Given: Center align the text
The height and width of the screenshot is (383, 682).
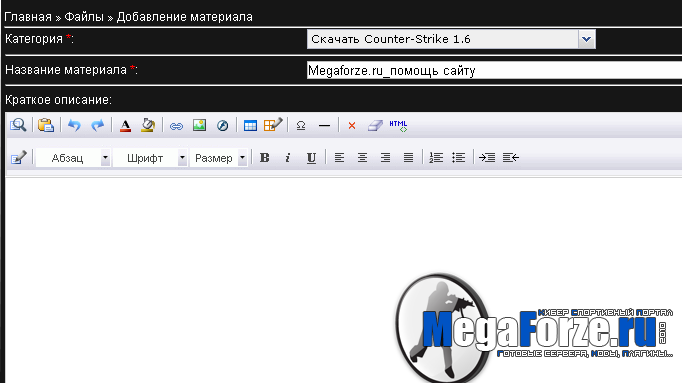Looking at the screenshot, I should (x=362, y=157).
